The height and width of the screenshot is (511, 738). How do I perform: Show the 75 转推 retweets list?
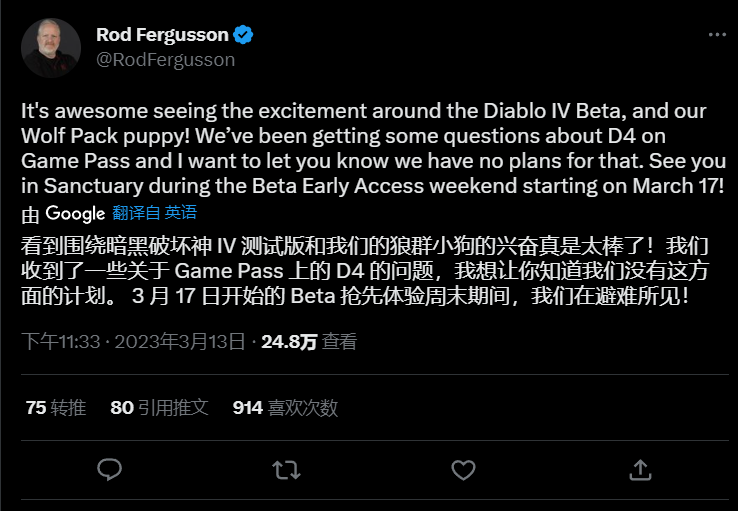click(56, 407)
